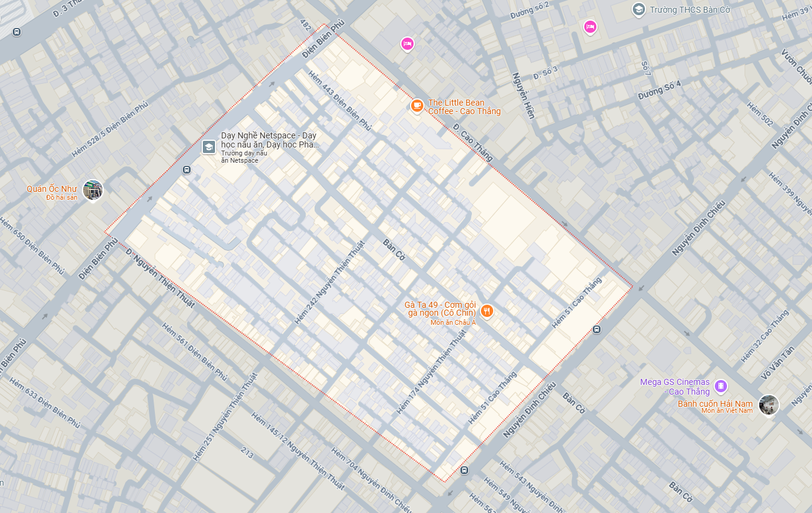This screenshot has height=513, width=812.
Task: Click the 'Hẻm 502' alley label
Action: (x=760, y=114)
